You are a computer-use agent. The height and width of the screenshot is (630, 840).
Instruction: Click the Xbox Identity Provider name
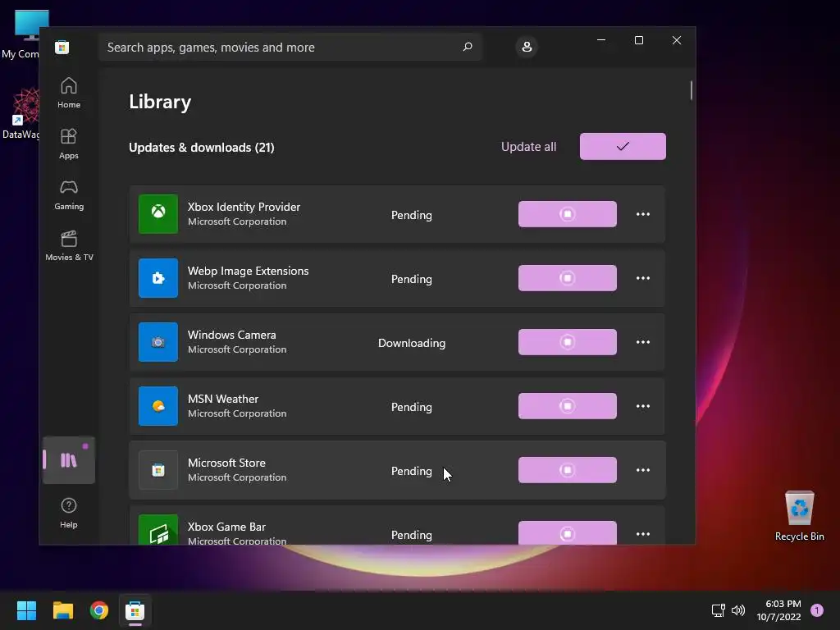tap(244, 207)
